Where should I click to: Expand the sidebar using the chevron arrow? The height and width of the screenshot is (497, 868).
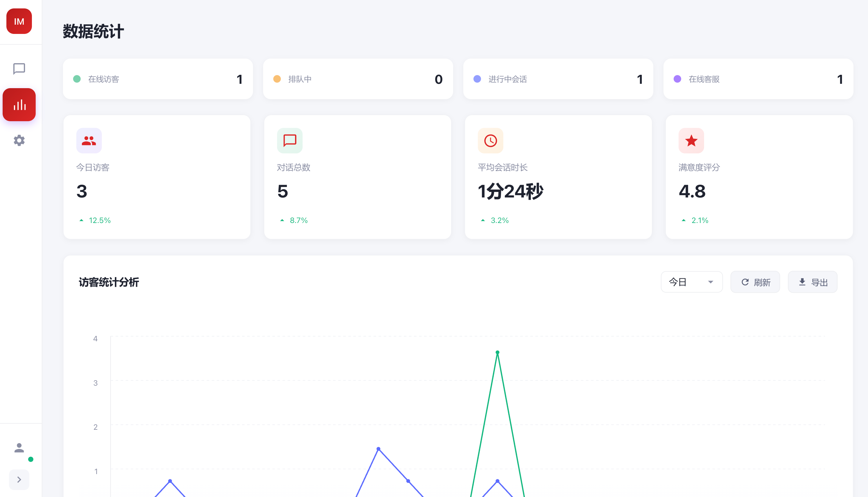coord(19,480)
